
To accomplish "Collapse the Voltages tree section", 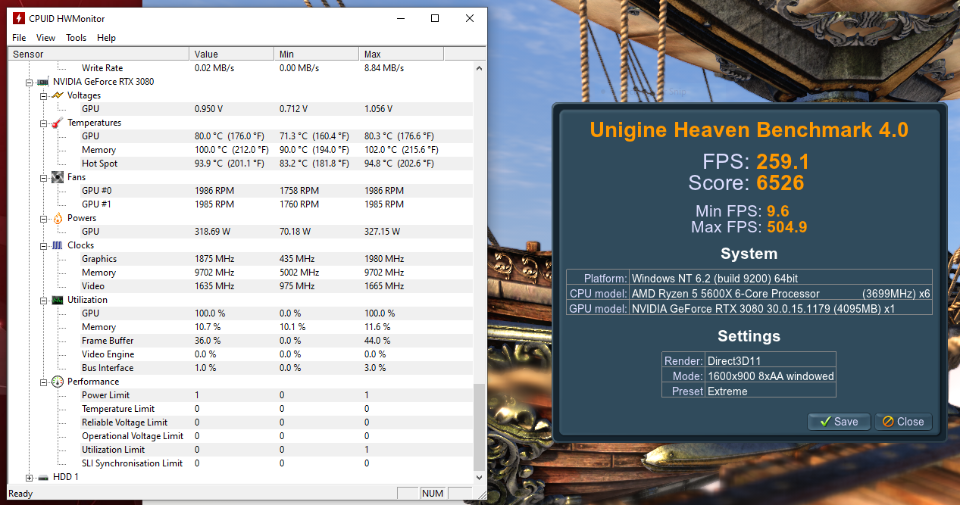I will 43,96.
